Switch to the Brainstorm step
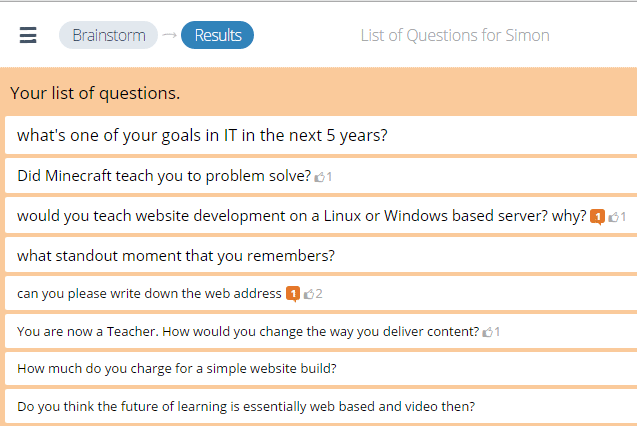 (x=108, y=35)
